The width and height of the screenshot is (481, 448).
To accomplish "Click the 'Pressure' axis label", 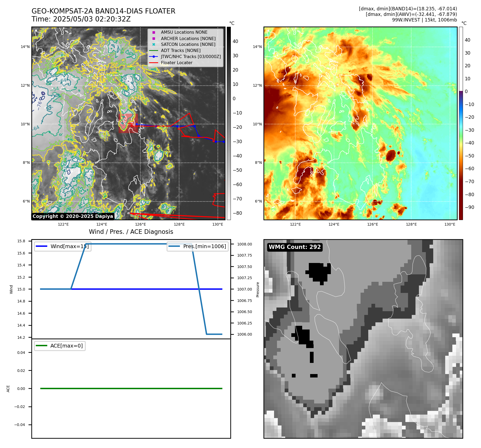I will click(258, 289).
